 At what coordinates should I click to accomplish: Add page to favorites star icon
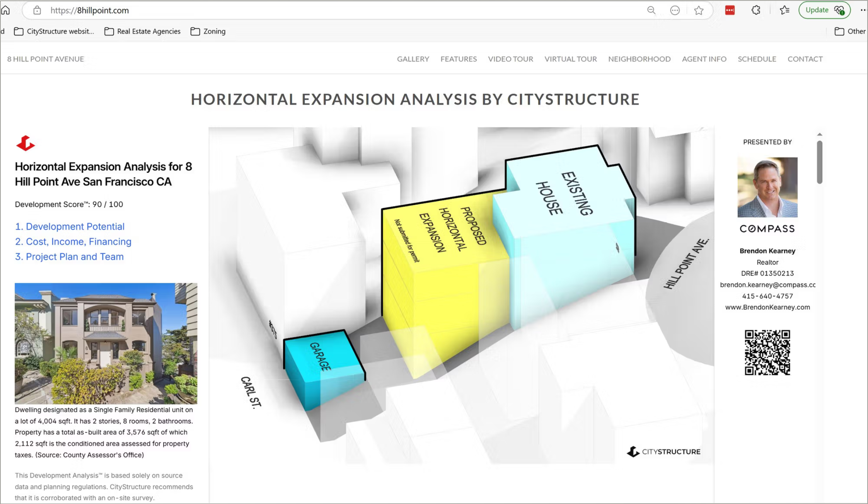pos(699,10)
